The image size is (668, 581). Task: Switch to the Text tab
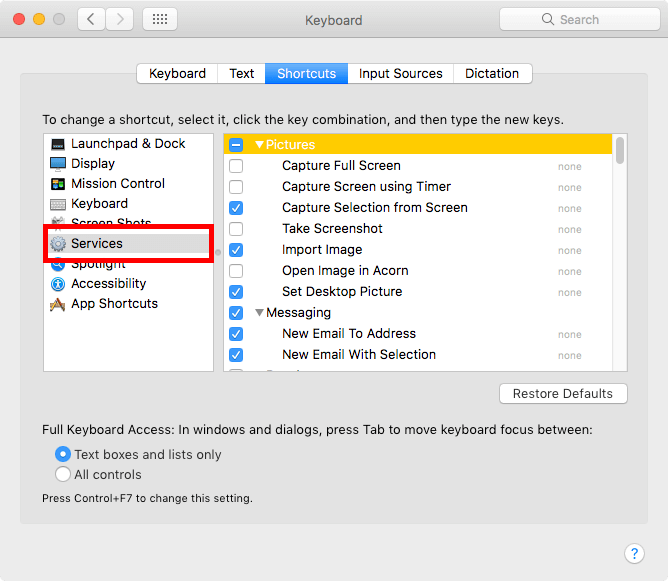click(242, 74)
